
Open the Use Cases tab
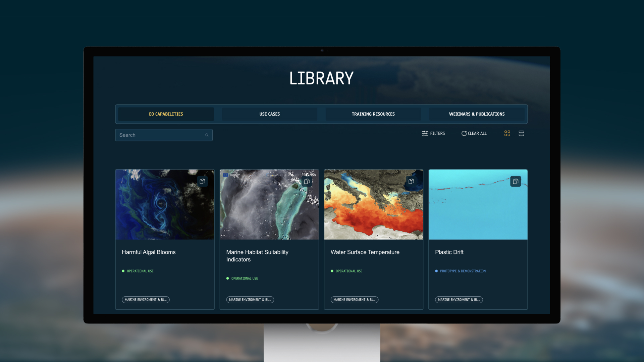click(269, 114)
